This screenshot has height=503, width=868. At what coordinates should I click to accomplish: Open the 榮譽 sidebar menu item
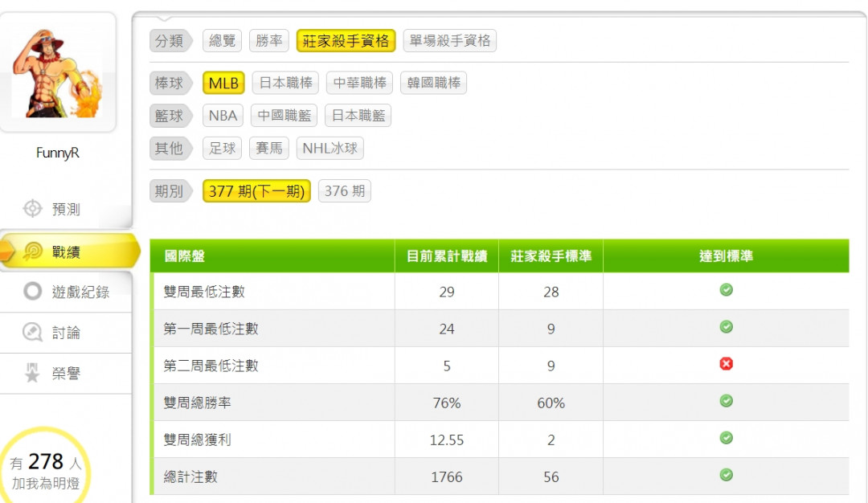pos(66,374)
